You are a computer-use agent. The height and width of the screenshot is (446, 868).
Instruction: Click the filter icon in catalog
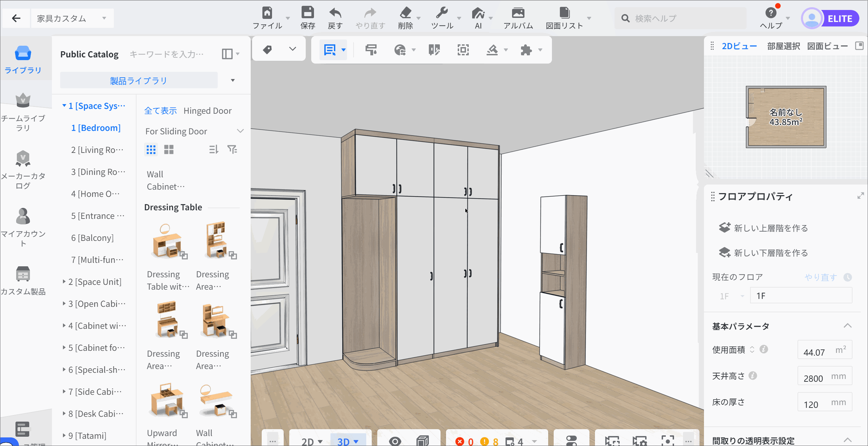click(232, 149)
